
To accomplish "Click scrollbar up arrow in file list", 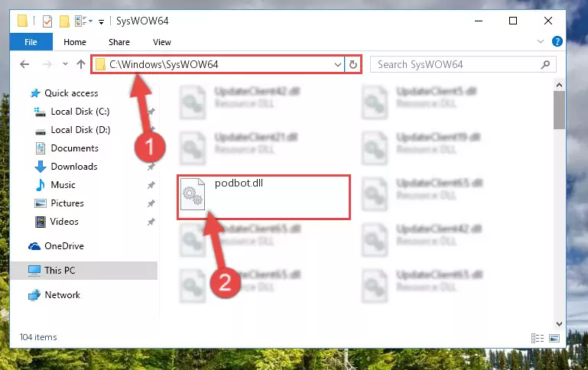I will click(559, 85).
